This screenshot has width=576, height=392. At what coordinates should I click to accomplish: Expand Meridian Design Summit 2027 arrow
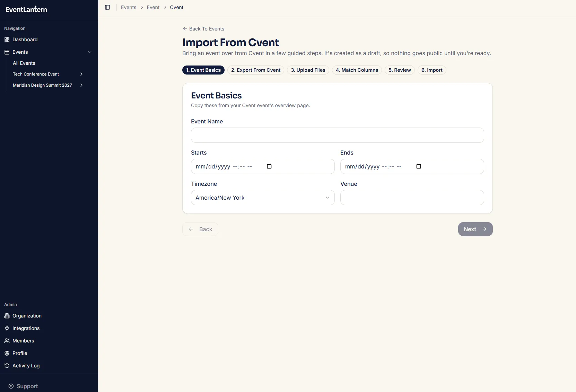tap(81, 85)
